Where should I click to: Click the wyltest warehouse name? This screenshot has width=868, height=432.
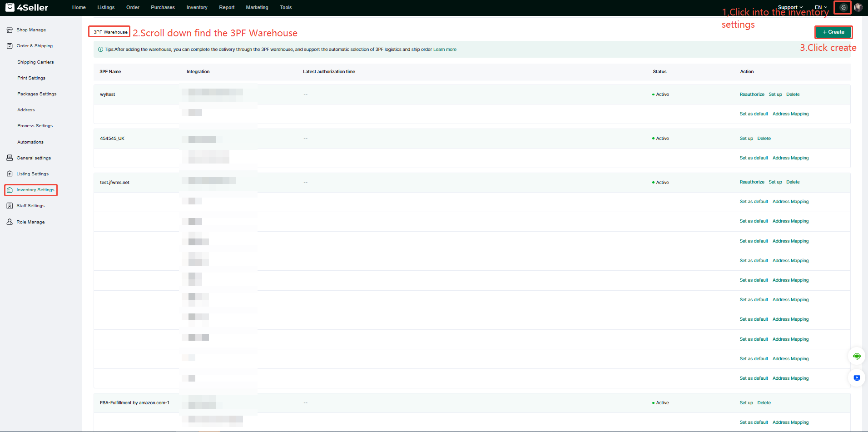click(x=108, y=94)
